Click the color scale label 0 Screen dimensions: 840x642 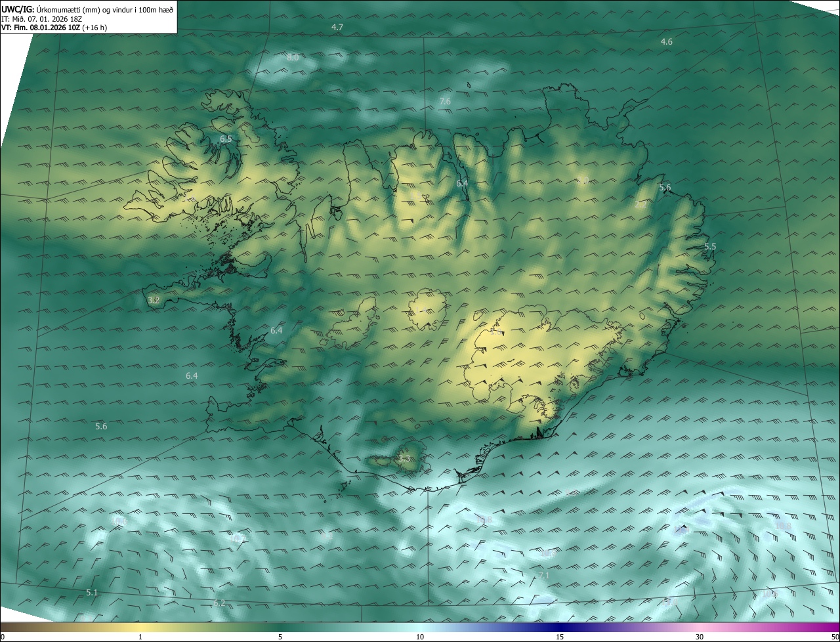[3, 637]
